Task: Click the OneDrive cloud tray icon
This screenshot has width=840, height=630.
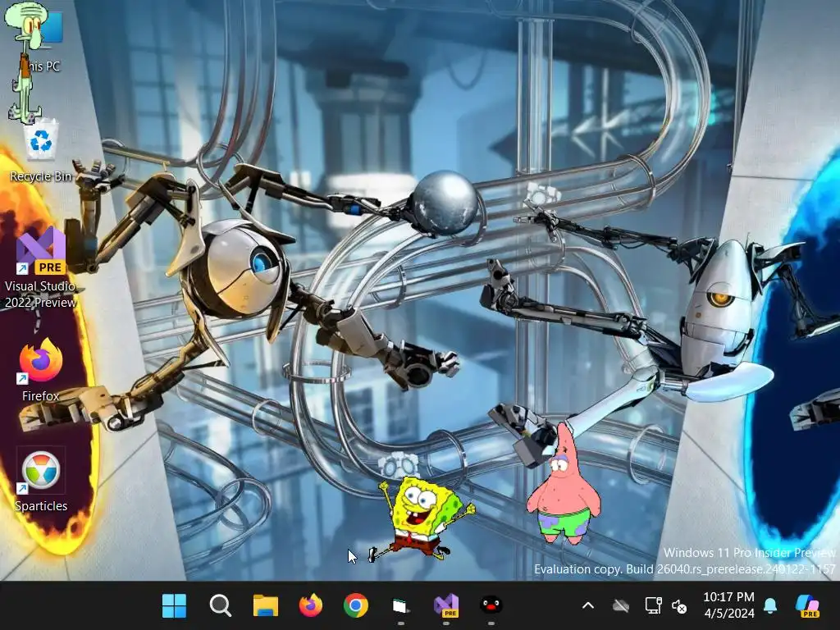Action: 621,606
